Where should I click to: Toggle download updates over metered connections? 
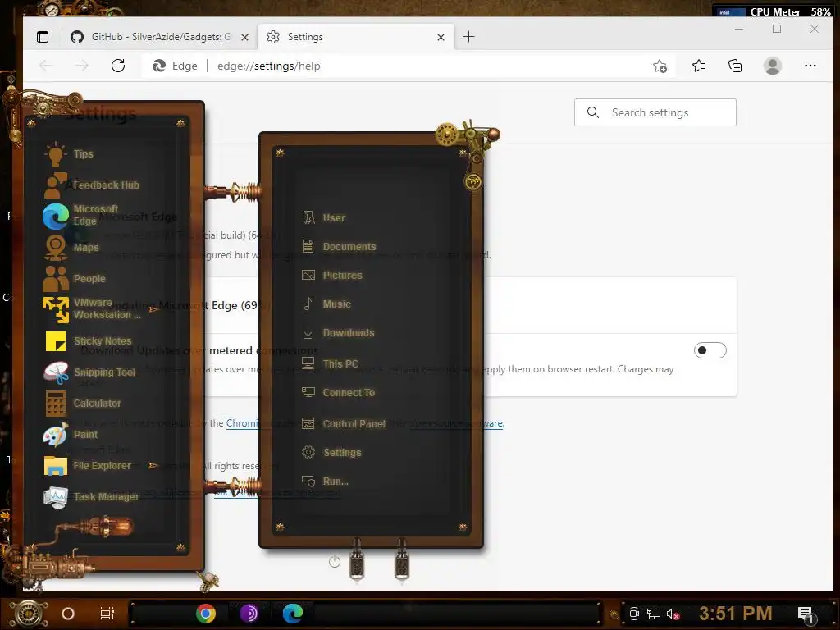[x=710, y=350]
